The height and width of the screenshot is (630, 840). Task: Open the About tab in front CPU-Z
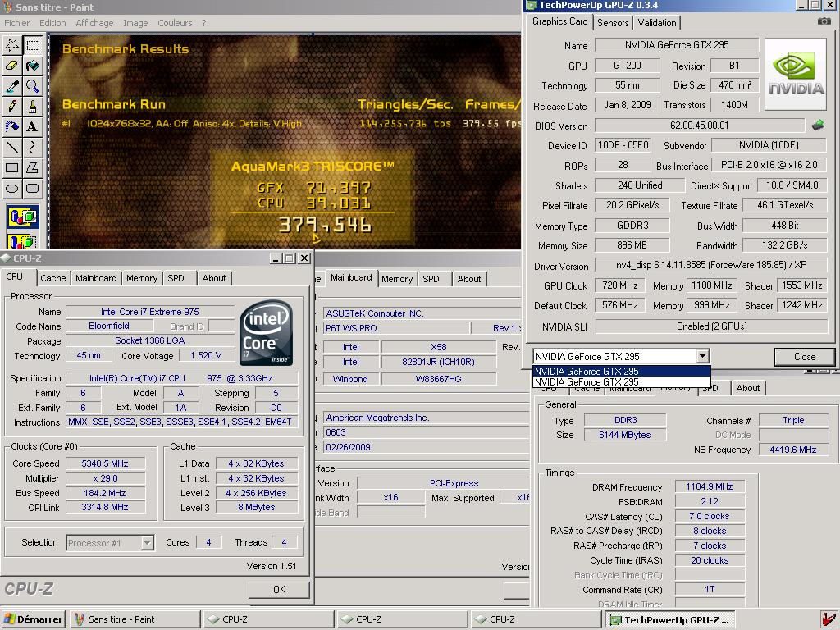(214, 278)
